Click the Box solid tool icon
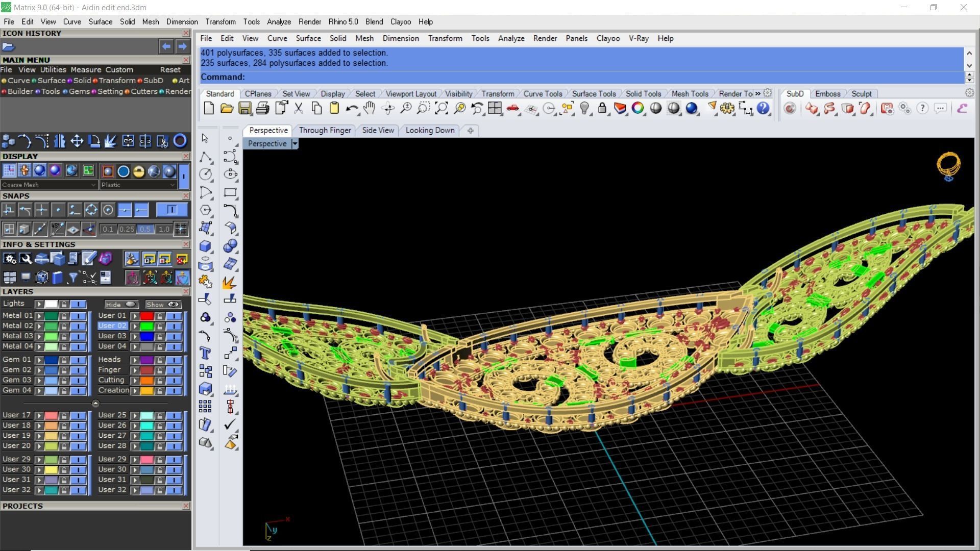 (x=205, y=246)
